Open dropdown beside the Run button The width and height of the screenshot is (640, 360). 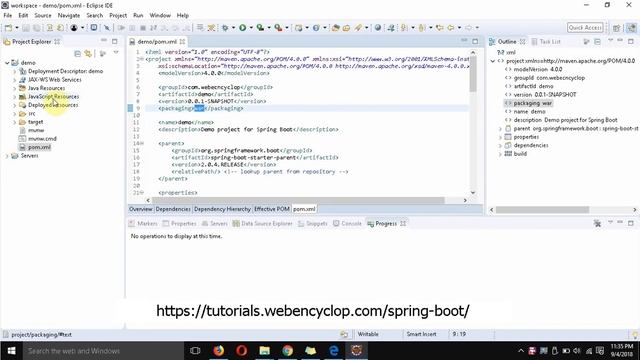pyautogui.click(x=251, y=28)
